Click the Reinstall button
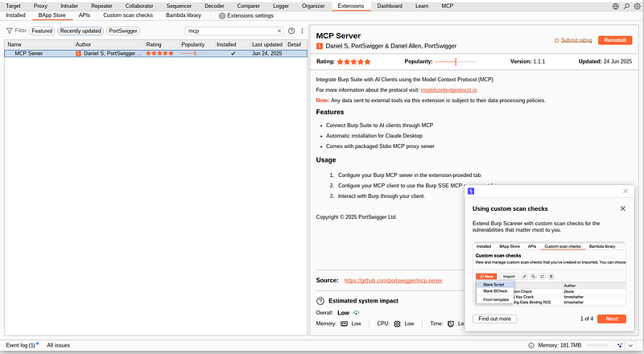The image size is (644, 354). (615, 40)
